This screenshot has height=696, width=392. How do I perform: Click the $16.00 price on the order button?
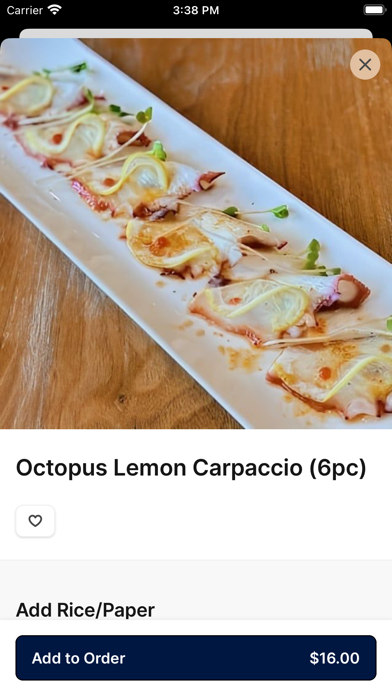tap(334, 658)
